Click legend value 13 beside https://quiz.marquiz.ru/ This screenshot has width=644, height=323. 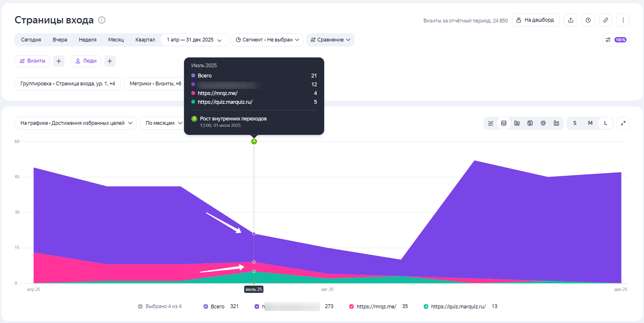point(494,306)
